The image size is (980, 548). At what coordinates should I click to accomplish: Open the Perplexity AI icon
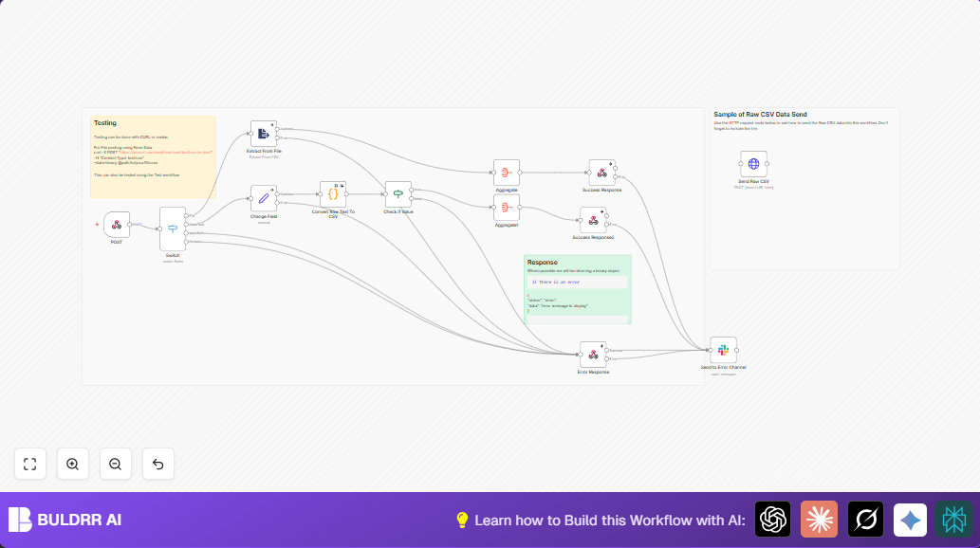953,520
